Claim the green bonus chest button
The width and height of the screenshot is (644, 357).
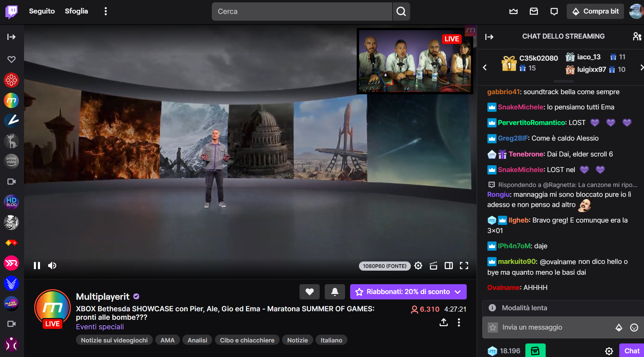[536, 351]
